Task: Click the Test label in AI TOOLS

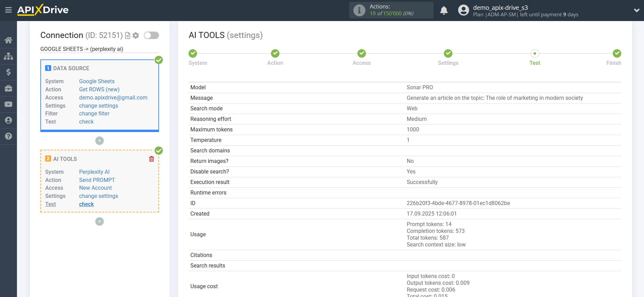Action: click(x=51, y=204)
